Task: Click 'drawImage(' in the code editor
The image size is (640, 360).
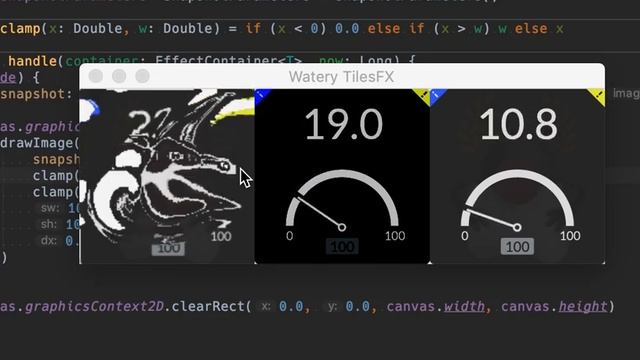Action: tap(40, 143)
